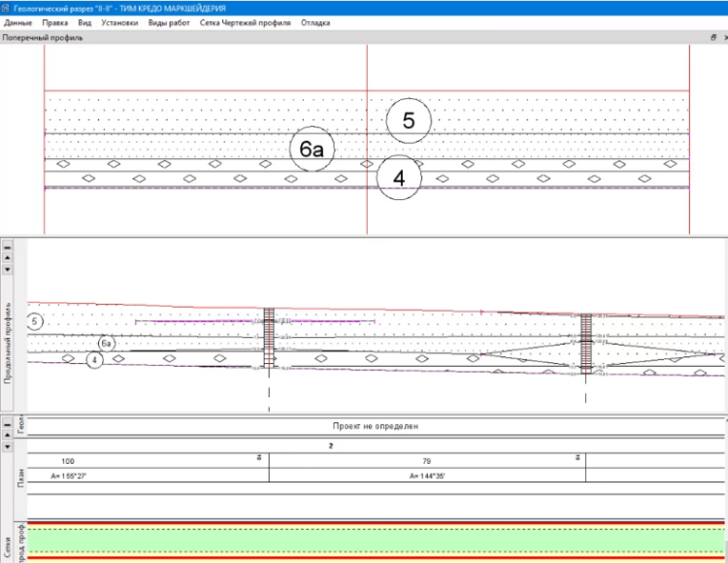The image size is (728, 563).
Task: Open the Отладка menu
Action: [x=316, y=22]
